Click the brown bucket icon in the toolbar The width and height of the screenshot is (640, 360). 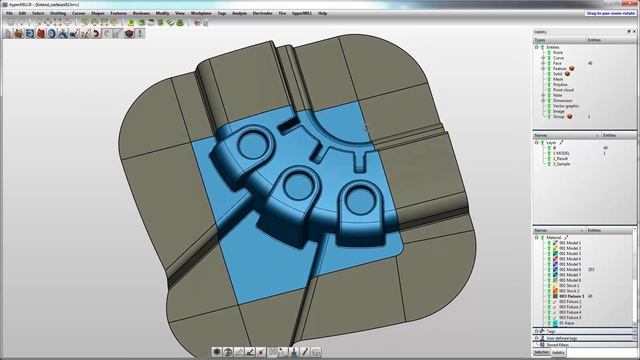pos(19,33)
